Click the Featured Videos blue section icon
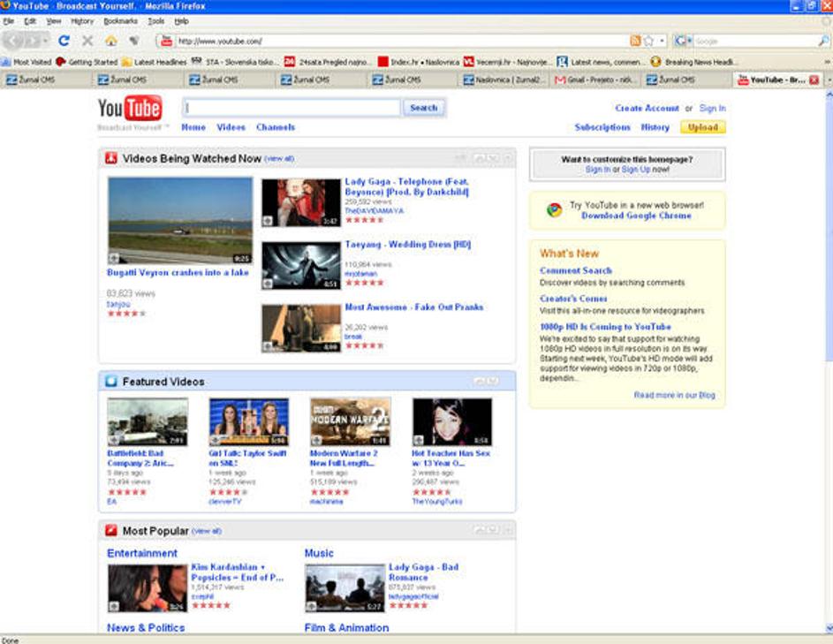Screen dimensions: 833x644 [x=111, y=382]
